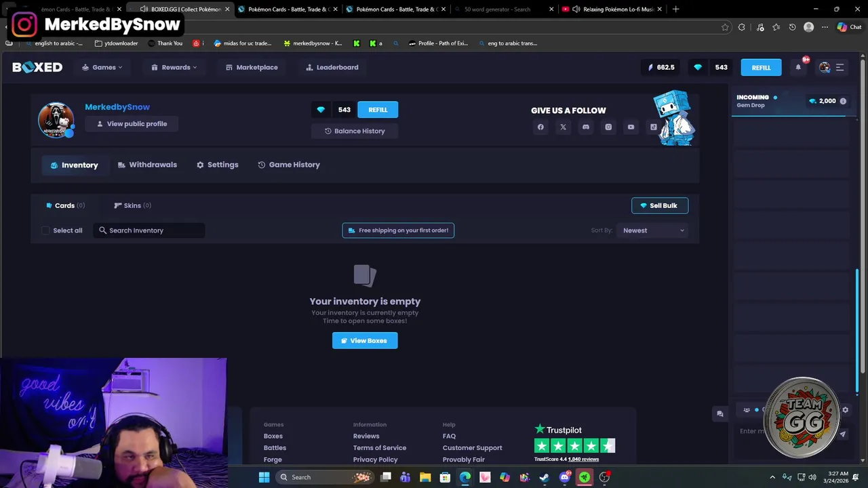The height and width of the screenshot is (488, 868).
Task: Open browser settings and more menu
Action: pos(825,27)
